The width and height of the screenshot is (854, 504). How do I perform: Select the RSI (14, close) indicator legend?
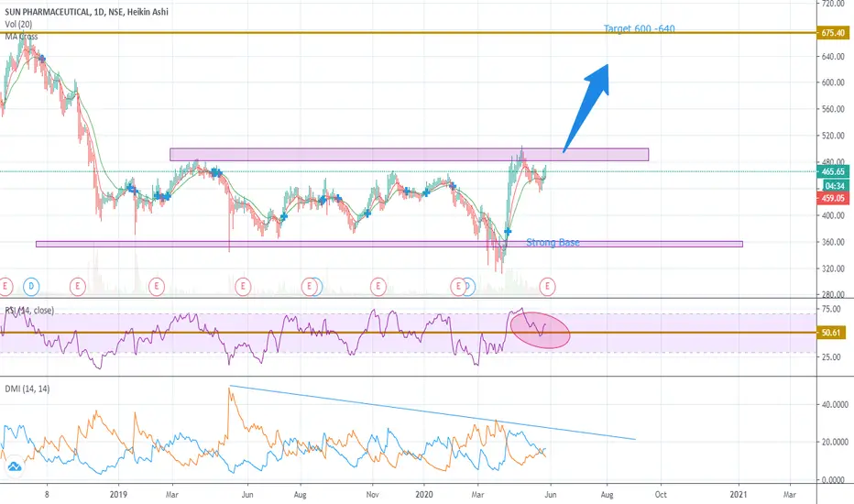pyautogui.click(x=29, y=310)
